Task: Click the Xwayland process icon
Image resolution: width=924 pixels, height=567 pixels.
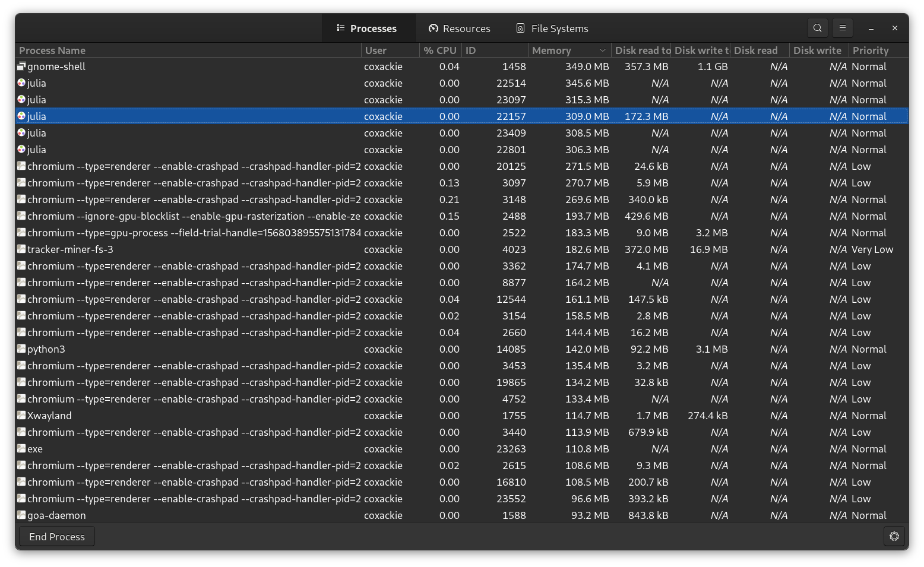Action: coord(20,416)
